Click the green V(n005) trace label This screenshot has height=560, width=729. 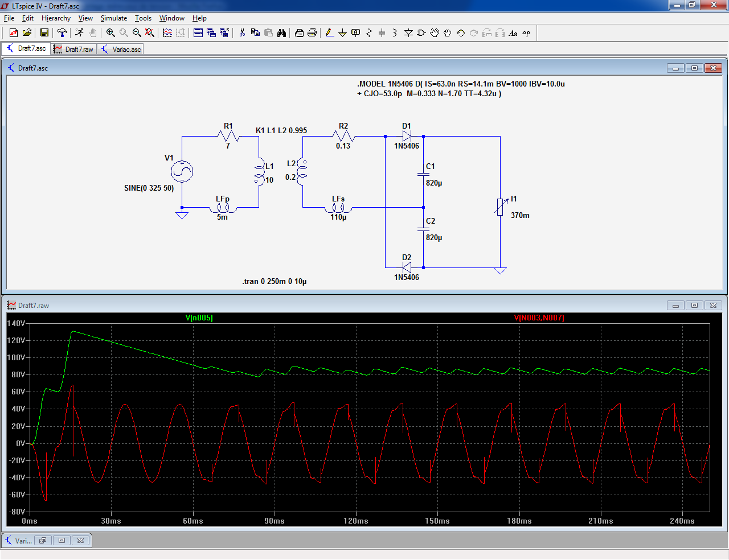point(199,318)
